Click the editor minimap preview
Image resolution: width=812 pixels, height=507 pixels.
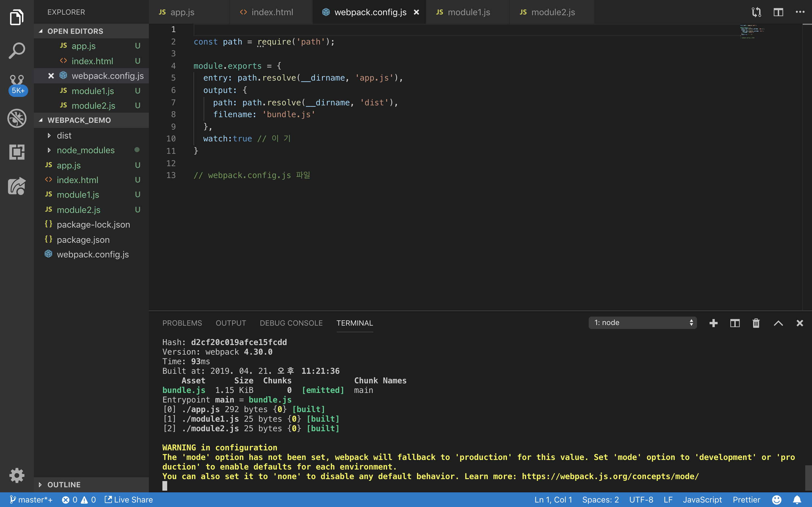(x=752, y=32)
